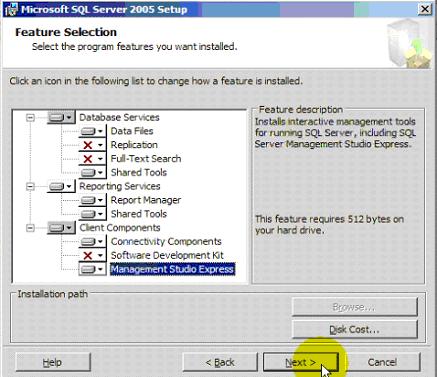Collapse the Database Services tree node

tap(30, 117)
